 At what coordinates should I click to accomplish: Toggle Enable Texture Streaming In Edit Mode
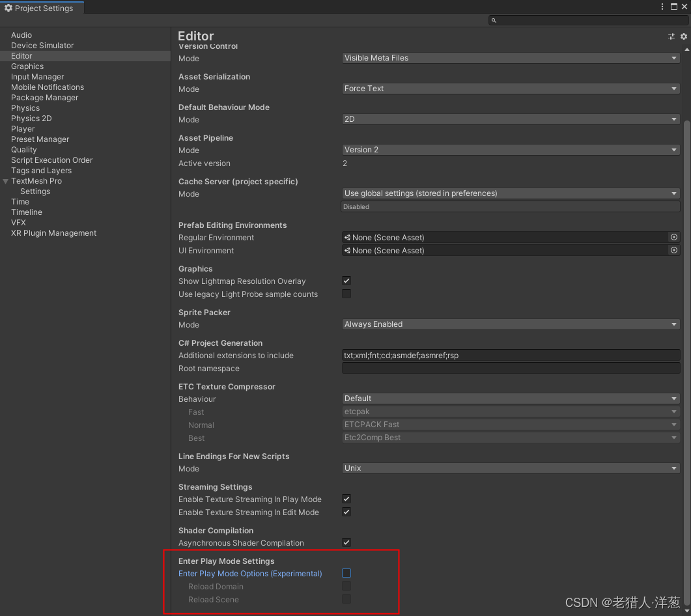click(346, 512)
